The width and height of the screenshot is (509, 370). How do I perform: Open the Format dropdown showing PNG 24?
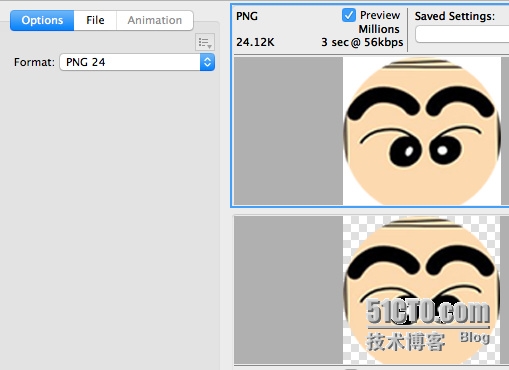137,62
